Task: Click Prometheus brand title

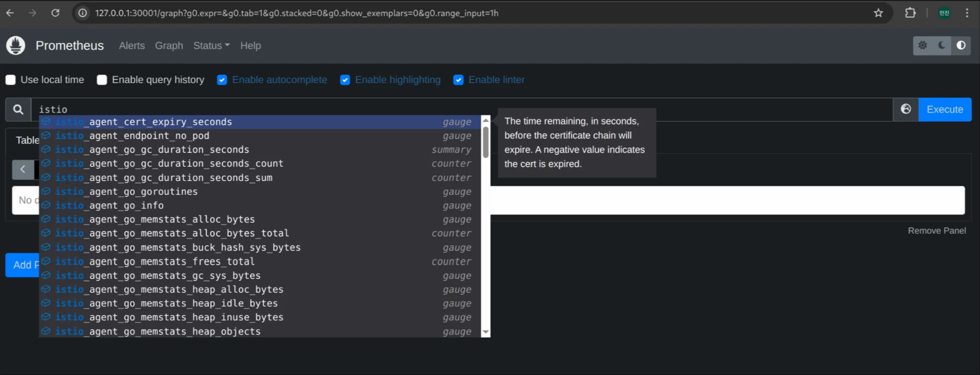Action: 70,46
